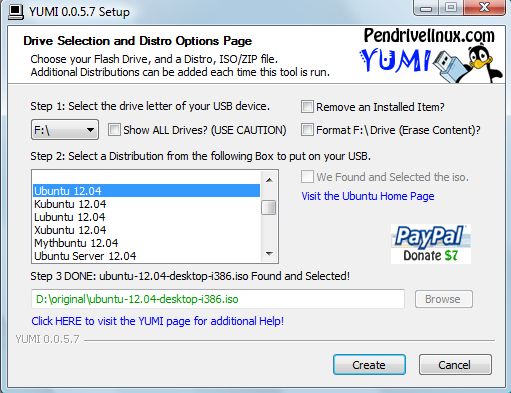Click the distribution list scrollbar thumb
The image size is (511, 393).
(269, 207)
